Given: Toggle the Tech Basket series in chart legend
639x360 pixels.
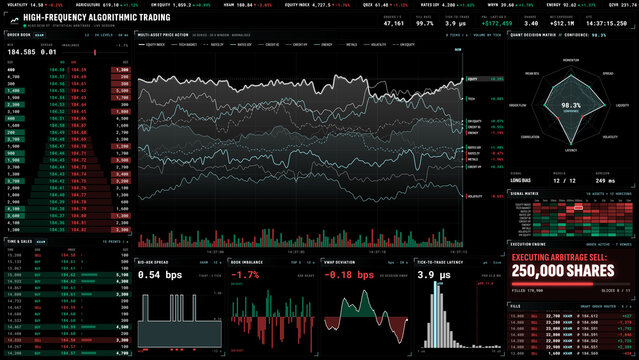Looking at the screenshot, I should click(184, 44).
